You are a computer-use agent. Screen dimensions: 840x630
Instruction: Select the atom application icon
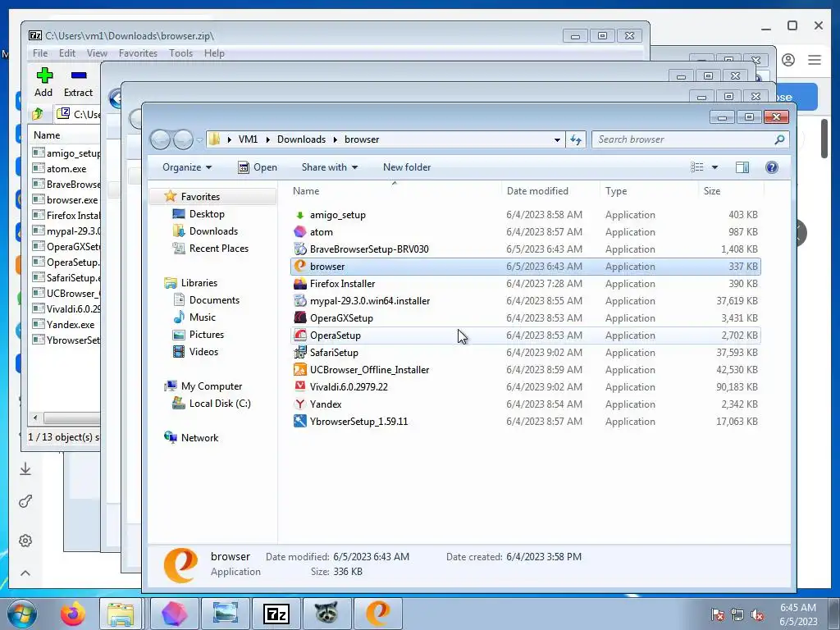tap(300, 232)
